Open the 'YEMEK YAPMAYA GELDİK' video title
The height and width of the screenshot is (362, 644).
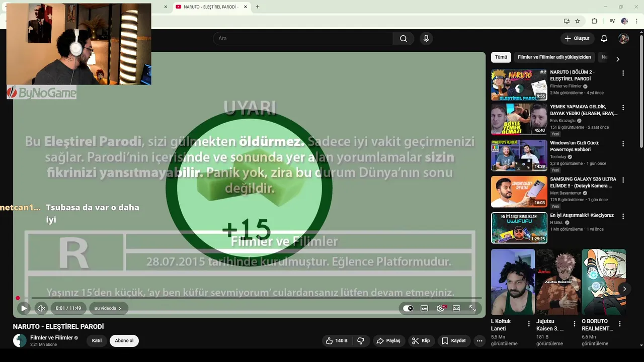coord(583,110)
